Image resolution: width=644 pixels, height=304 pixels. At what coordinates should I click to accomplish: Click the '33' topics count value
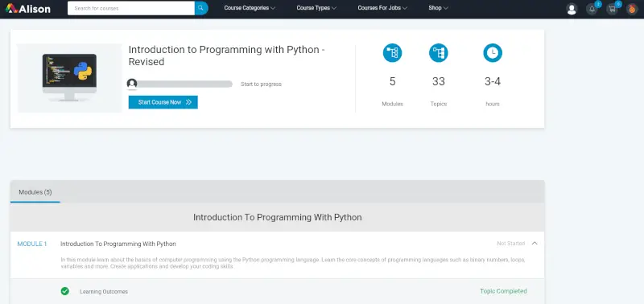coord(439,81)
